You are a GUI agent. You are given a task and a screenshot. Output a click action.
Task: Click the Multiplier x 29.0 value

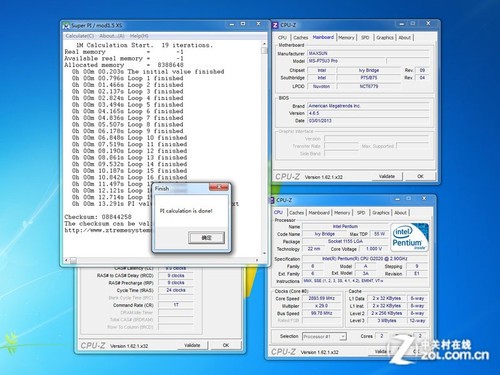point(321,306)
